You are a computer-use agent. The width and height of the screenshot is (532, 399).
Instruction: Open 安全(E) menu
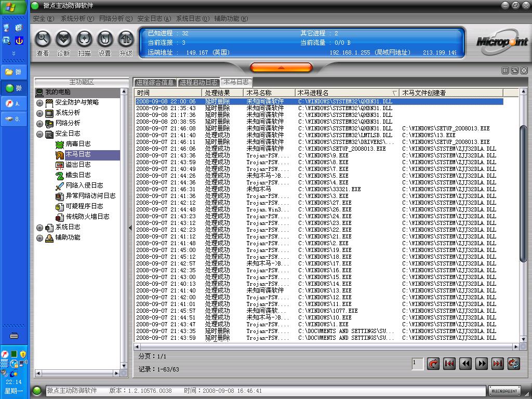[44, 19]
